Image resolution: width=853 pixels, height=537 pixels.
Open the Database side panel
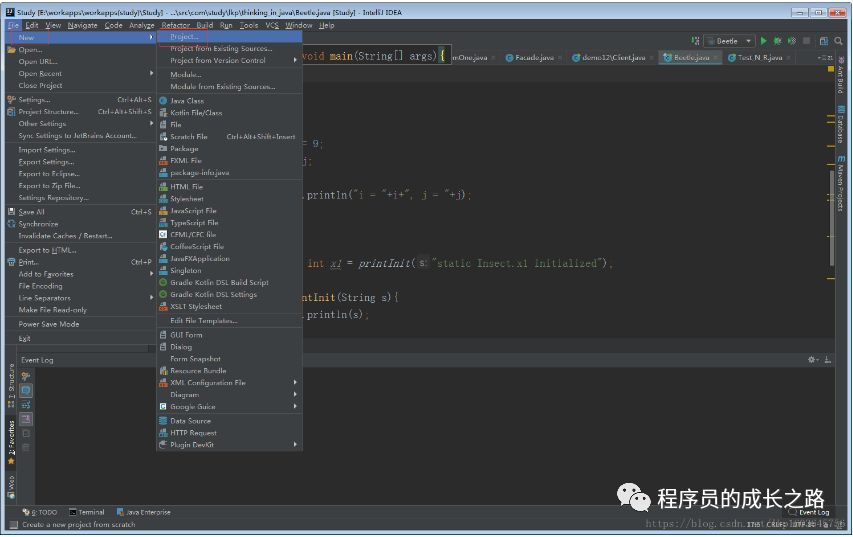[841, 124]
